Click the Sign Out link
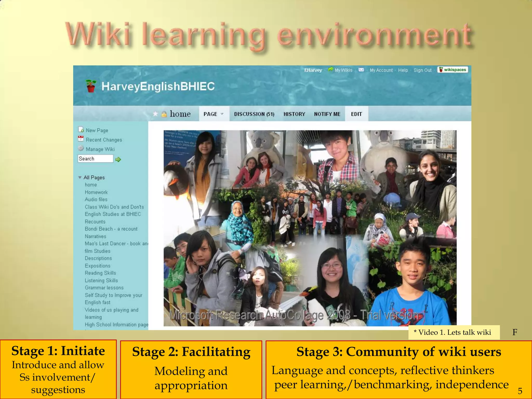Screen dimensions: 532x399 (x=422, y=70)
